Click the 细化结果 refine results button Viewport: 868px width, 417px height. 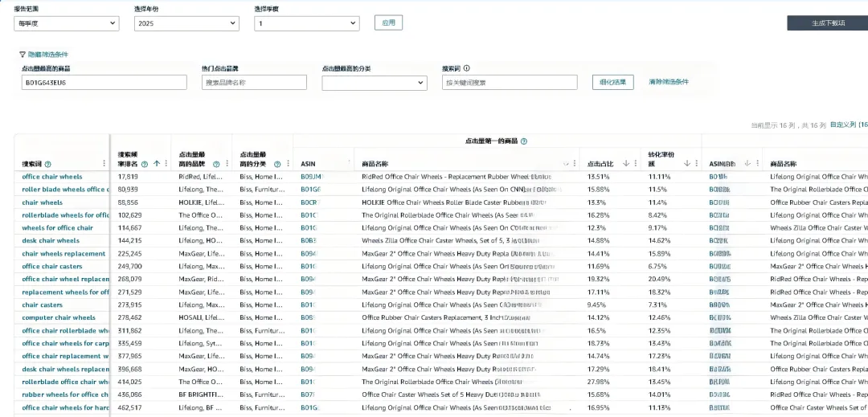coord(612,82)
